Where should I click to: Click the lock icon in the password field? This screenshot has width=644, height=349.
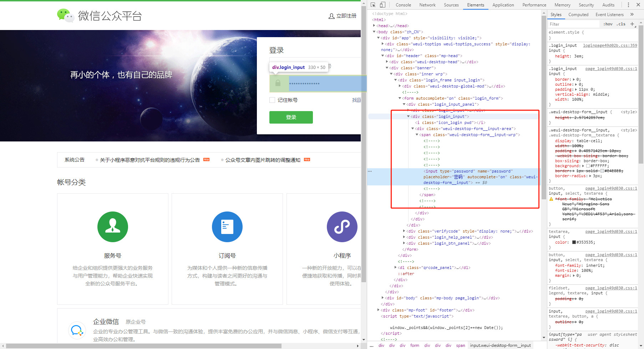pyautogui.click(x=278, y=83)
